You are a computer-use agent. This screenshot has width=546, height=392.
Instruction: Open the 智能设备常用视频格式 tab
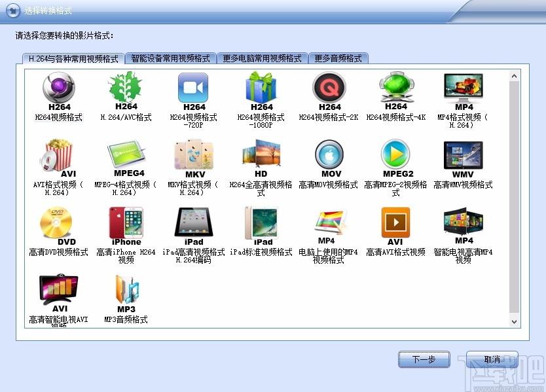[x=170, y=58]
